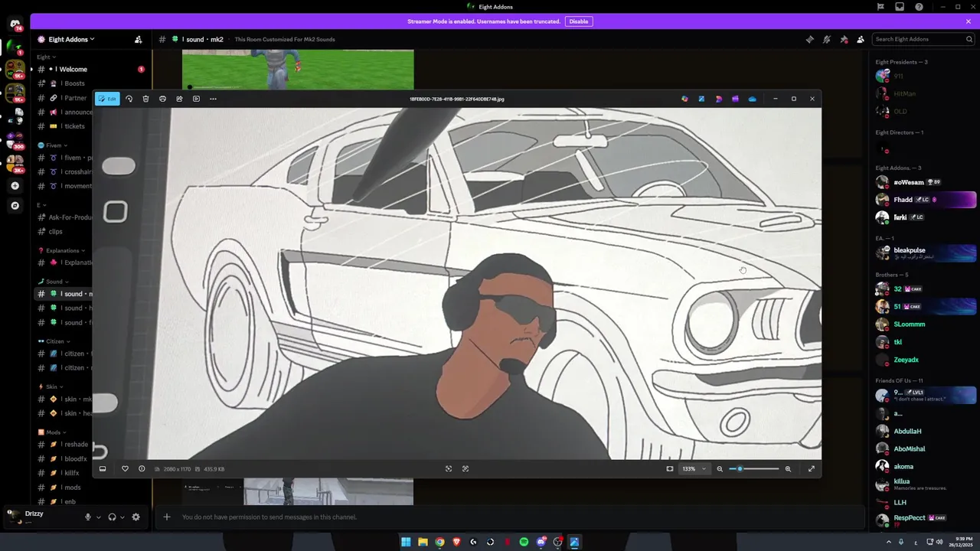Toggle the favorite heart in Photos
Screen dimensions: 980x551
pyautogui.click(x=125, y=468)
